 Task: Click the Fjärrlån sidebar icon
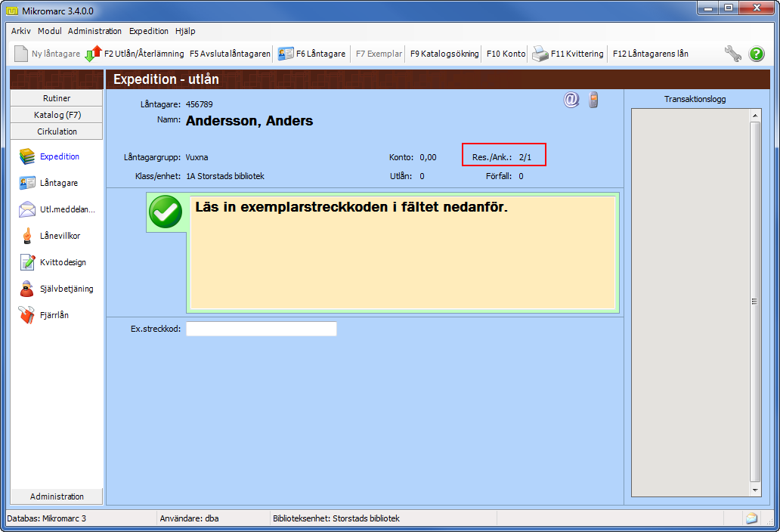27,314
